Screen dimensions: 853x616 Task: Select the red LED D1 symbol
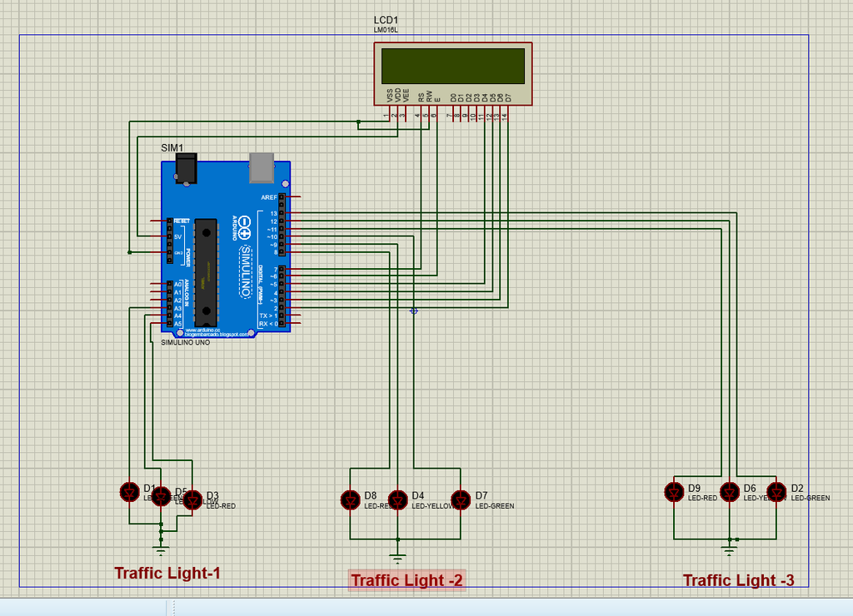tap(129, 492)
